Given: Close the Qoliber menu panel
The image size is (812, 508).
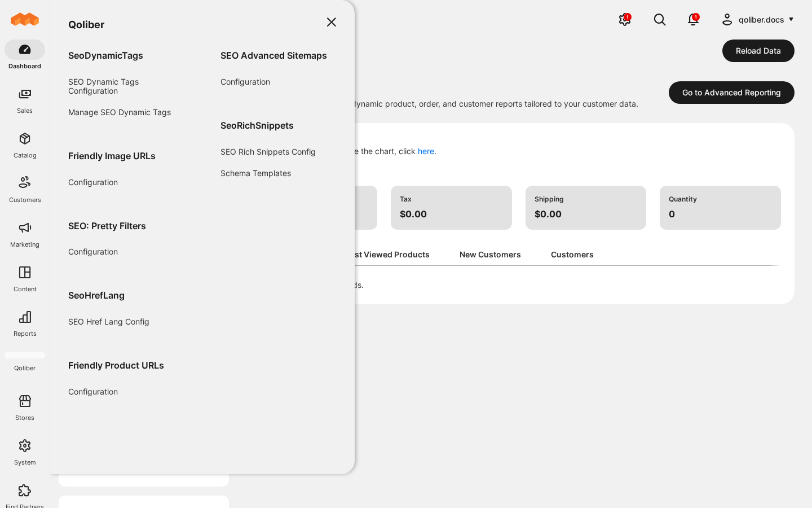Looking at the screenshot, I should pos(332,22).
